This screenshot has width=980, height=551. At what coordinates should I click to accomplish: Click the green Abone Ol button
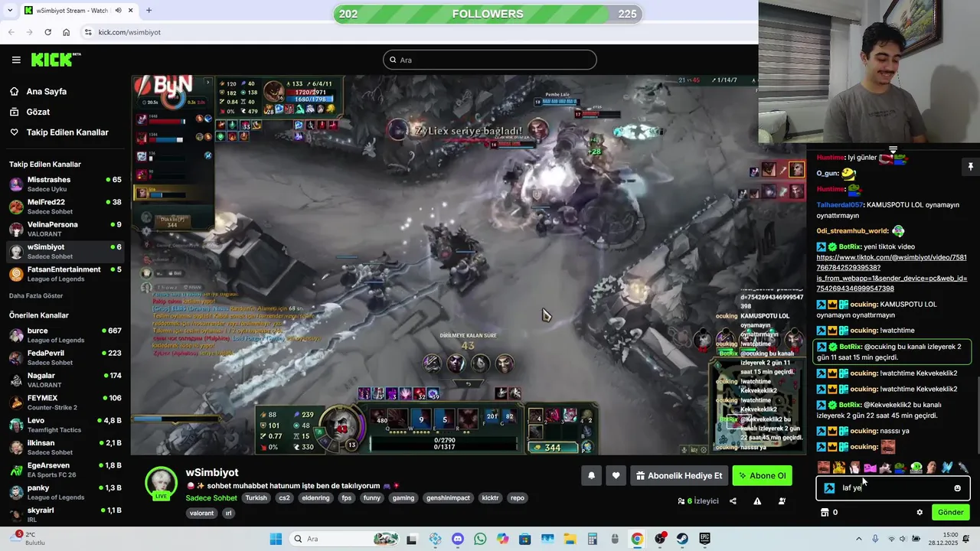[x=762, y=475]
